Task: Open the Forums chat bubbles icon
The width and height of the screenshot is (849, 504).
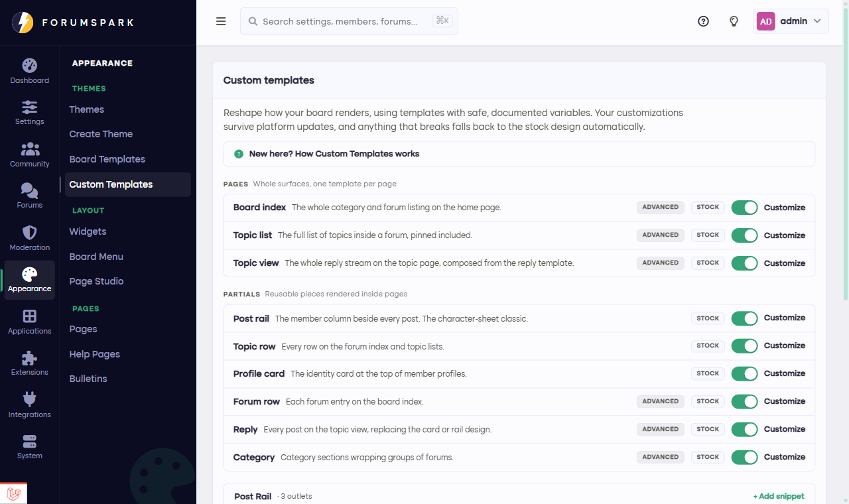Action: tap(29, 190)
